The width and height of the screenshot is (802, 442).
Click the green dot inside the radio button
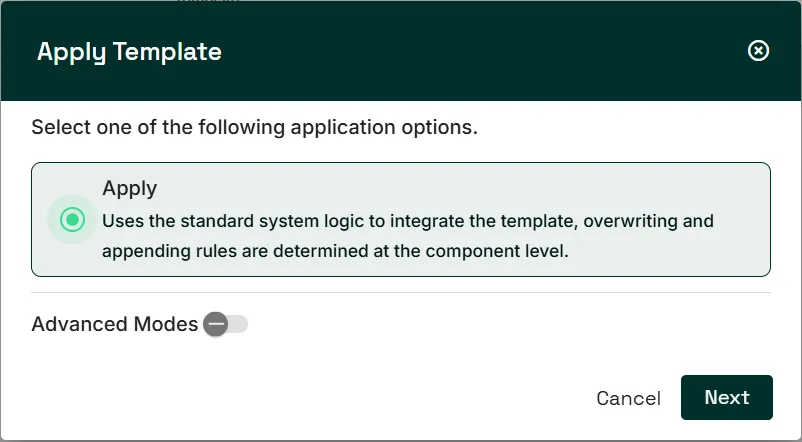coord(72,219)
